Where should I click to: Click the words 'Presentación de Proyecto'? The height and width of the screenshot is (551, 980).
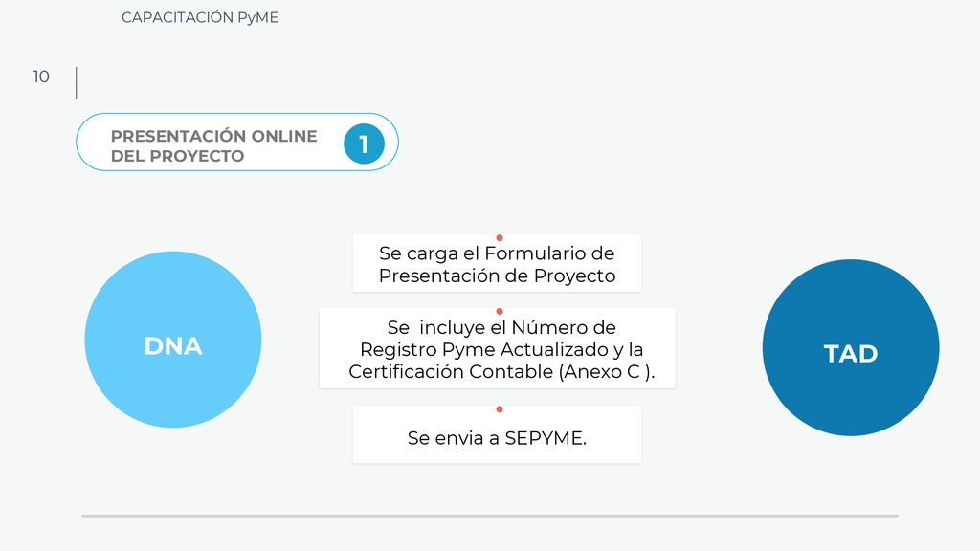[497, 275]
